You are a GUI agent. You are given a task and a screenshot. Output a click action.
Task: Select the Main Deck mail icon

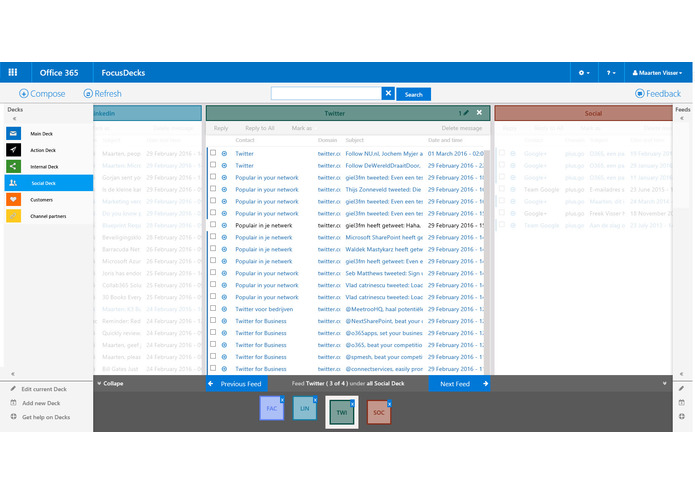(13, 133)
